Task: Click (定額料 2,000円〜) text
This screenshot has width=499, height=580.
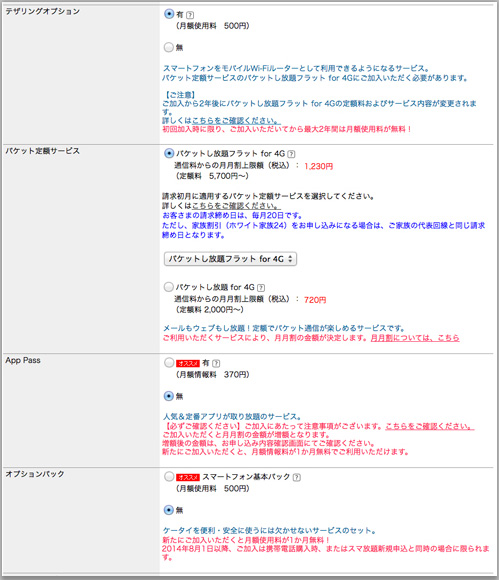Action: (209, 310)
